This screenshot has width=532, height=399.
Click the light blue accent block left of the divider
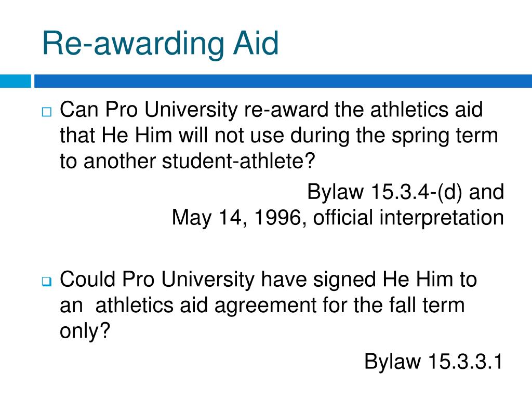[x=15, y=81]
